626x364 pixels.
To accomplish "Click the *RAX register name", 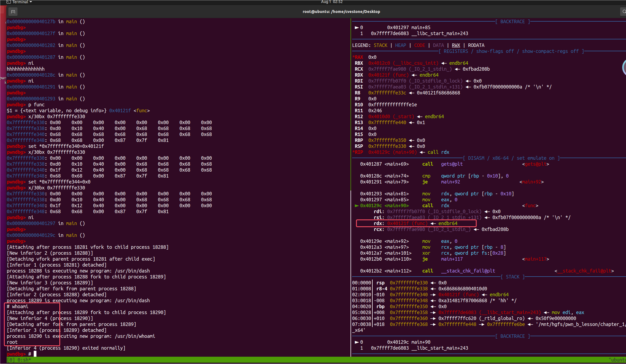I will point(358,57).
